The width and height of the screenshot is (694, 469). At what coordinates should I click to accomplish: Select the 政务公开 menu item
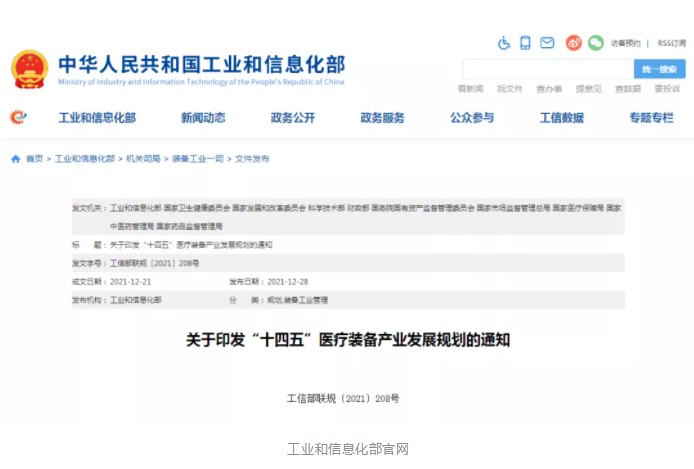[x=292, y=118]
